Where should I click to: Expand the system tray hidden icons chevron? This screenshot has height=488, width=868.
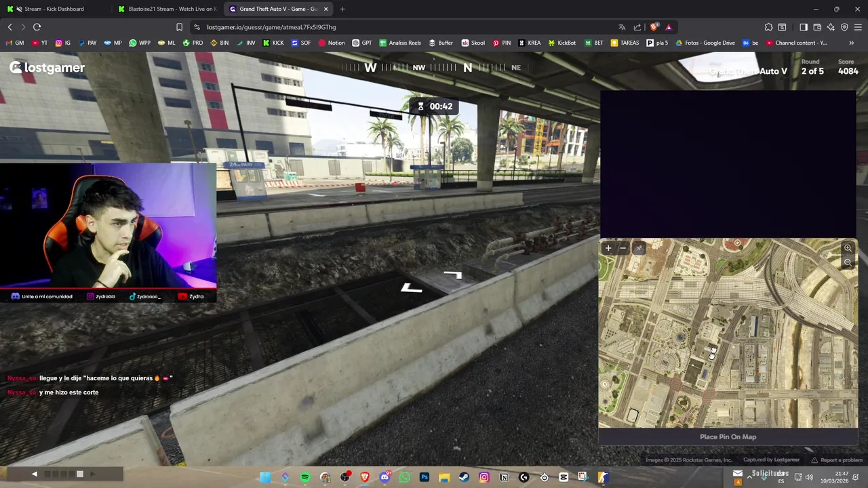click(x=749, y=477)
